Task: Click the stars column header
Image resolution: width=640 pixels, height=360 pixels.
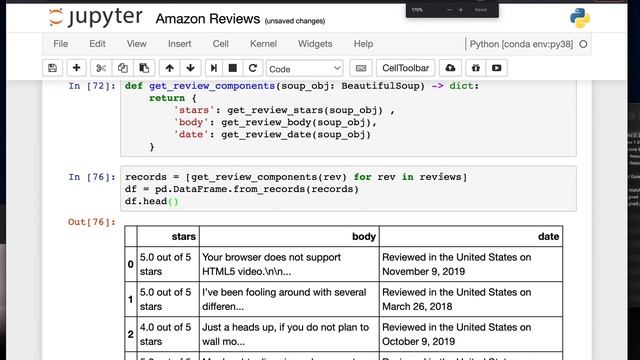Action: pyautogui.click(x=168, y=236)
